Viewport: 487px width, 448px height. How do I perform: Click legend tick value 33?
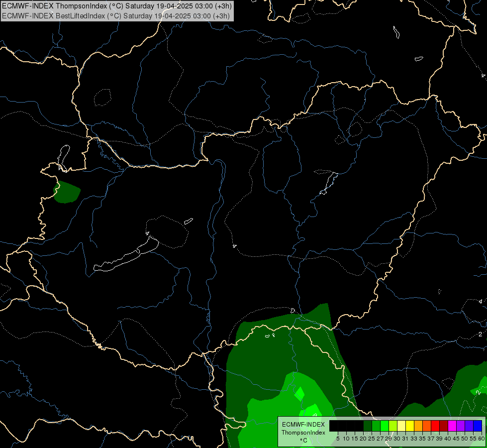[x=414, y=439]
